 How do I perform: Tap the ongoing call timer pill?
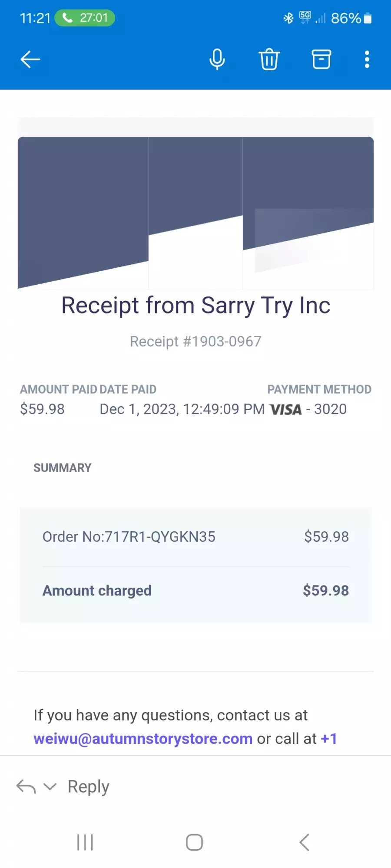pyautogui.click(x=85, y=18)
